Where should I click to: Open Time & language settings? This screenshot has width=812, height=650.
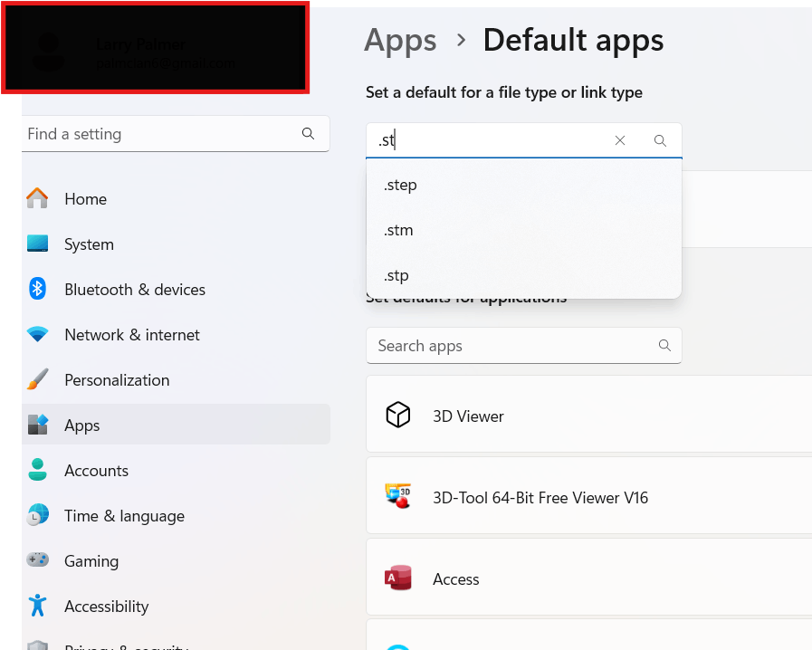click(x=177, y=515)
